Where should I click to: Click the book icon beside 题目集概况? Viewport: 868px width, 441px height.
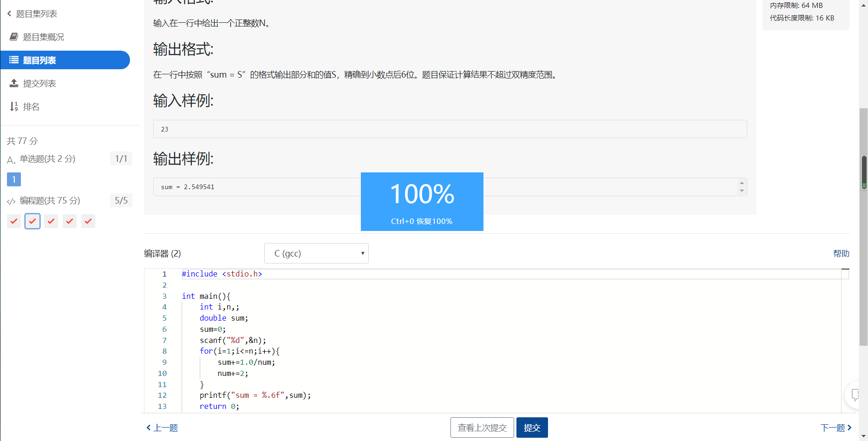pos(14,37)
